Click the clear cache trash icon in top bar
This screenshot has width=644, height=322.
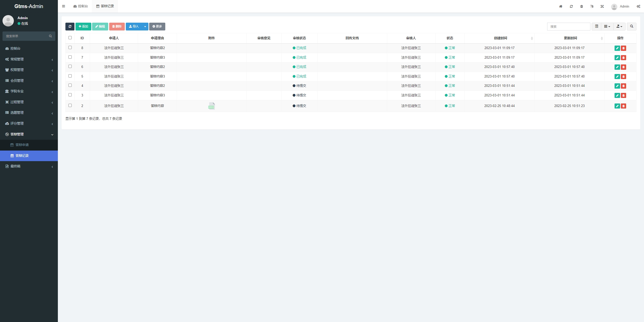click(582, 6)
